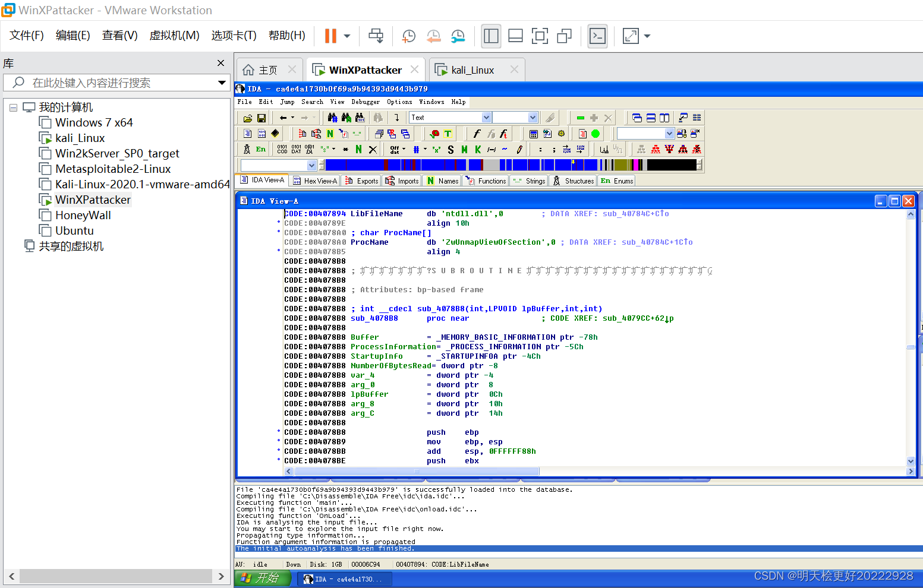923x588 pixels.
Task: Switch to the Imports tab
Action: [402, 181]
